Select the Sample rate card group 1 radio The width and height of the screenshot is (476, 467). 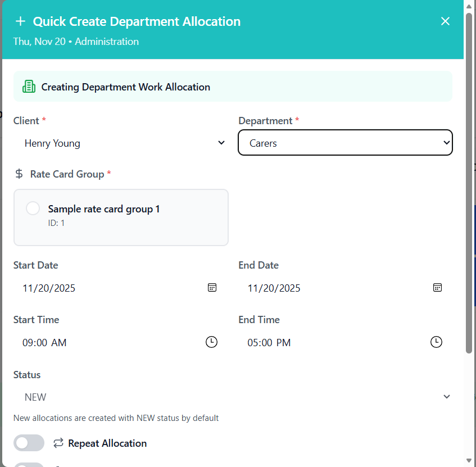[33, 208]
